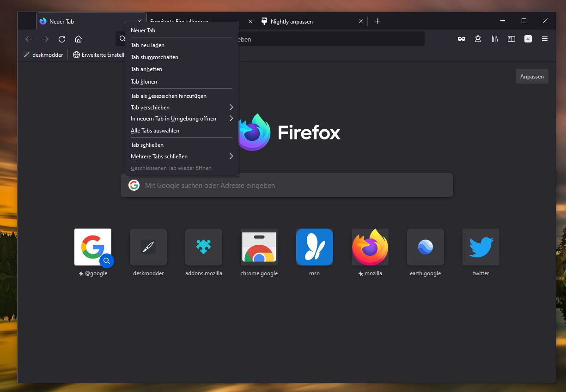This screenshot has height=392, width=566.
Task: Click the bookmarks star tray icon
Action: pos(478,39)
